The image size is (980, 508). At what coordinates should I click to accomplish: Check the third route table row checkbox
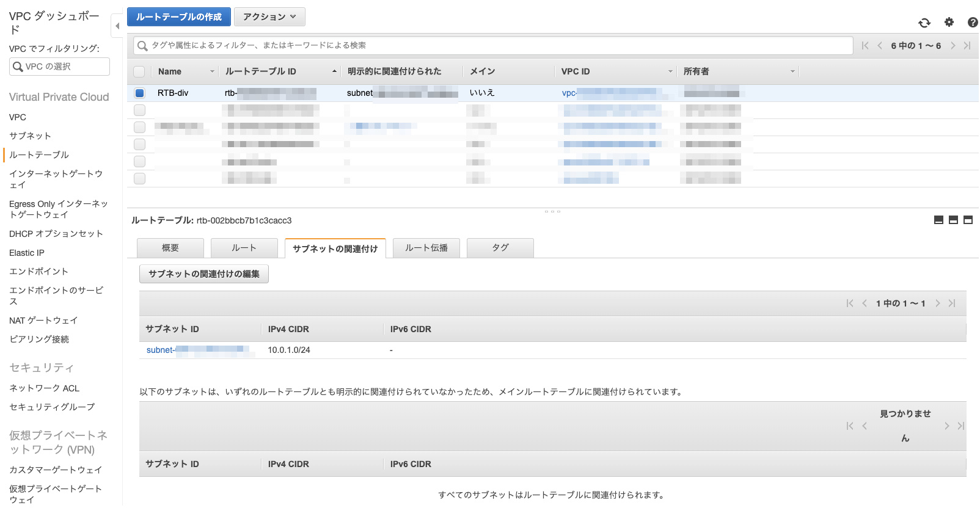coord(139,127)
